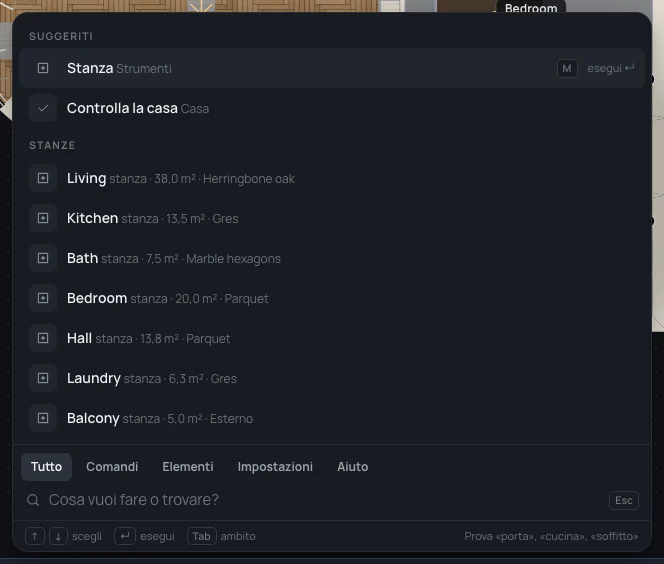Switch to the Tutto tab

click(x=47, y=467)
